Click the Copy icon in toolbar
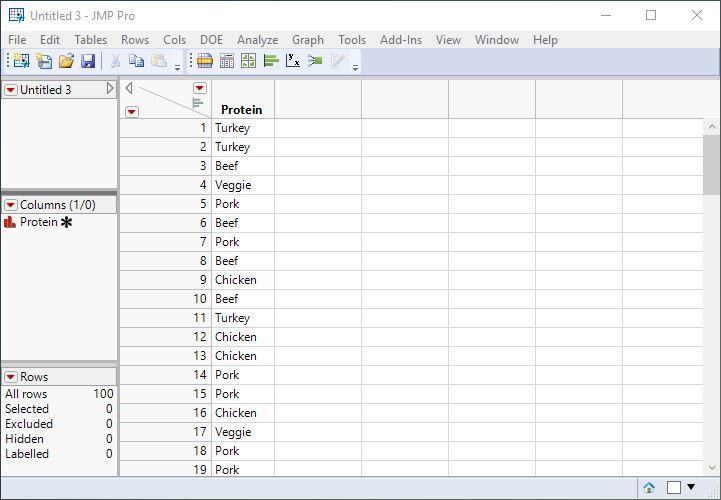The image size is (721, 500). (137, 61)
